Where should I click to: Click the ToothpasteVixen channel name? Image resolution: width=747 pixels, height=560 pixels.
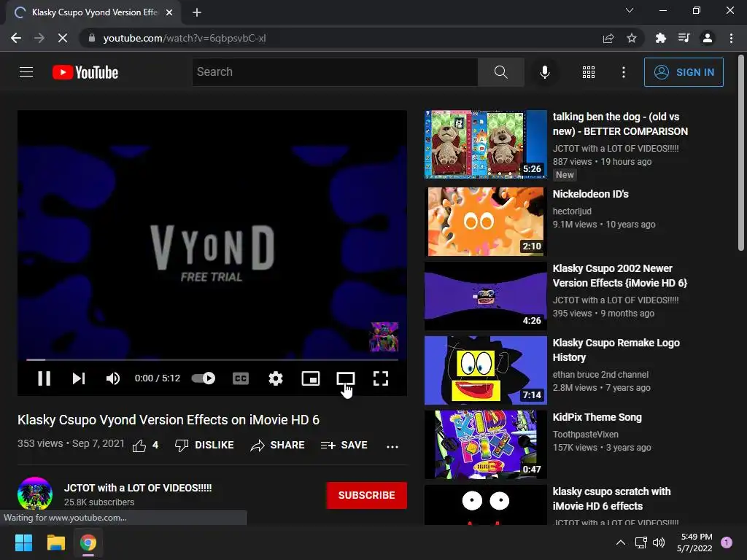(x=586, y=435)
